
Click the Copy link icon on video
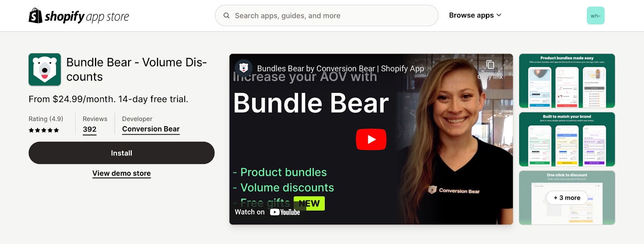point(490,65)
